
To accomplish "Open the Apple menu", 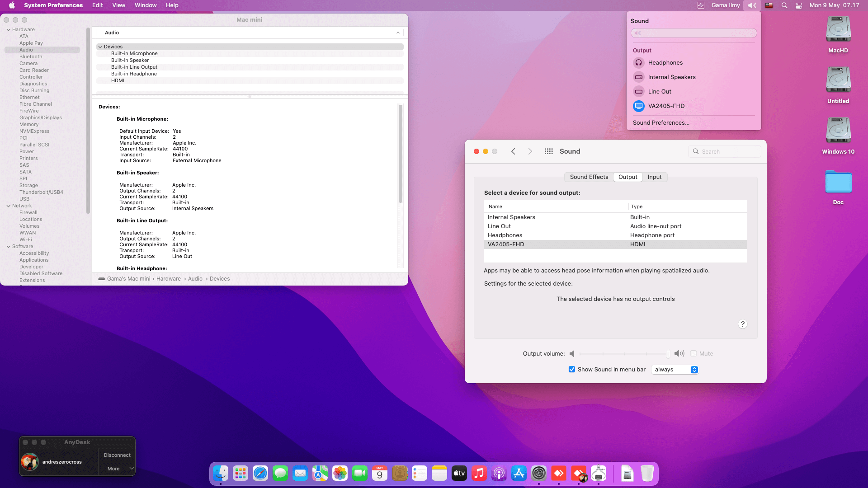I will (x=12, y=5).
